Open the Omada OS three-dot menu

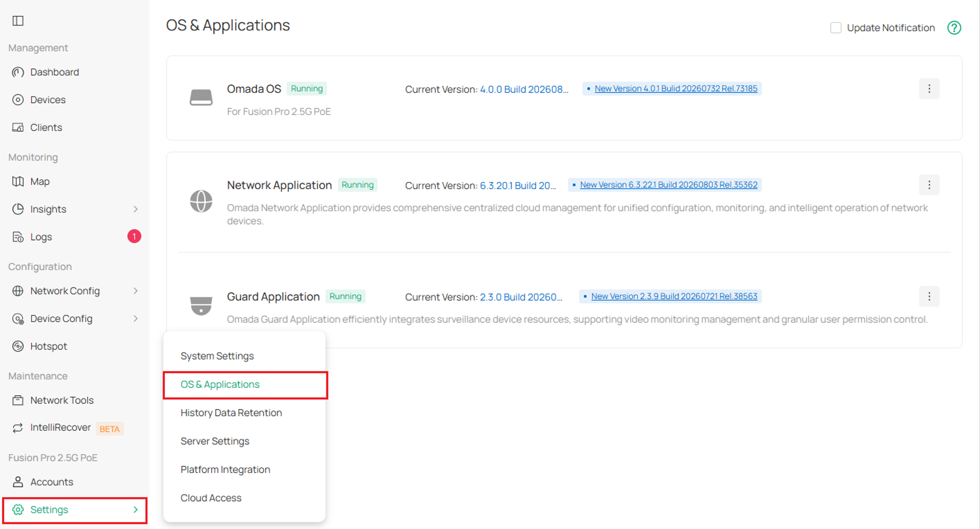pos(929,89)
